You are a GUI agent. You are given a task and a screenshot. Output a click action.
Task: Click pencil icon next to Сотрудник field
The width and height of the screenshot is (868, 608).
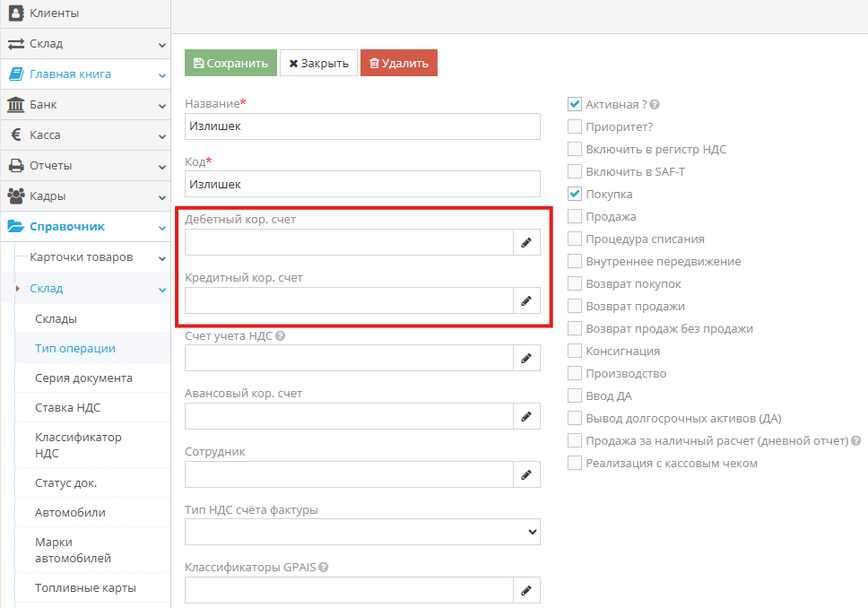click(x=526, y=474)
